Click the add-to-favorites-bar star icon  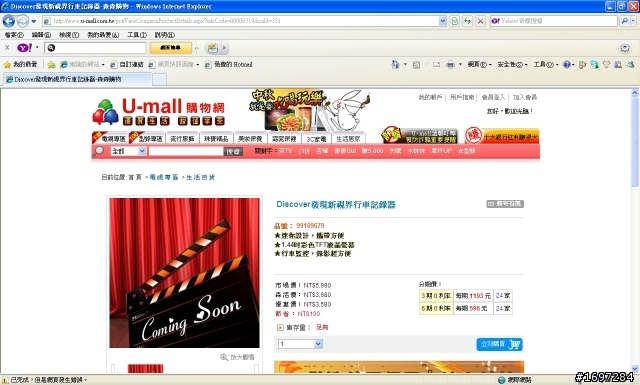51,65
